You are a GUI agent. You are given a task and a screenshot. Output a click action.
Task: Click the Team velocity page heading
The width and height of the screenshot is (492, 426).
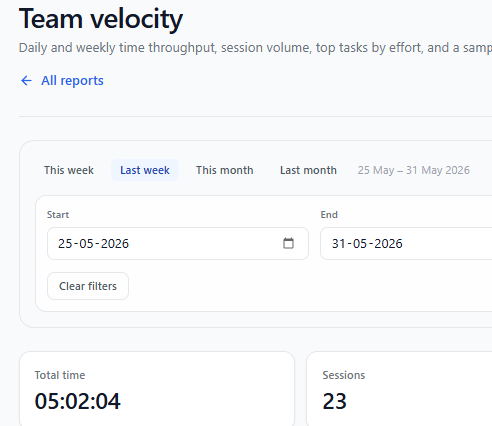tap(101, 19)
